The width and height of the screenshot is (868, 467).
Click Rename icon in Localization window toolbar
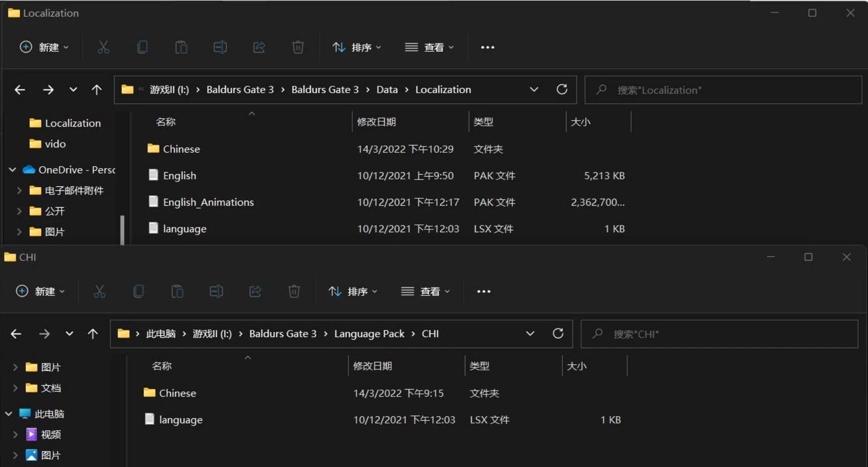pyautogui.click(x=220, y=47)
